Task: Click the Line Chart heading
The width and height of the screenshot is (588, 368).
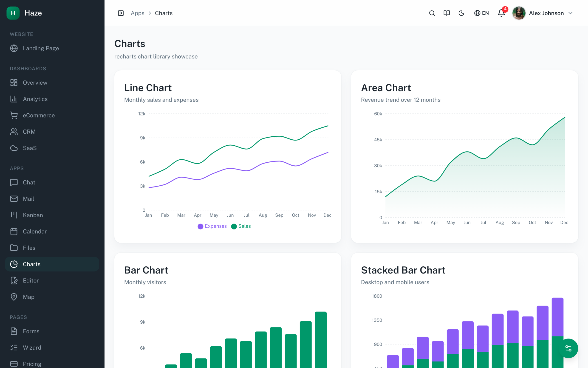Action: click(148, 88)
